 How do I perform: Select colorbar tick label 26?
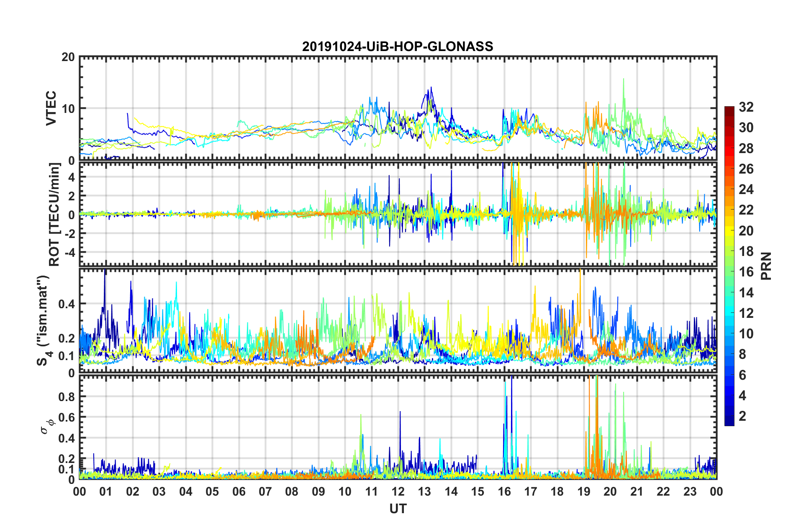[746, 169]
